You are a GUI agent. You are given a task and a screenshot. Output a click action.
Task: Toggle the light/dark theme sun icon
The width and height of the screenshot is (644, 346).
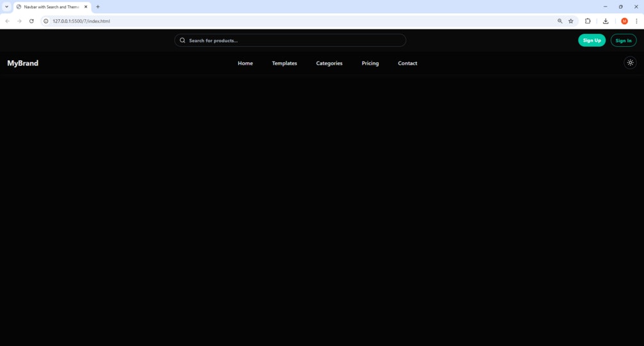click(x=630, y=63)
